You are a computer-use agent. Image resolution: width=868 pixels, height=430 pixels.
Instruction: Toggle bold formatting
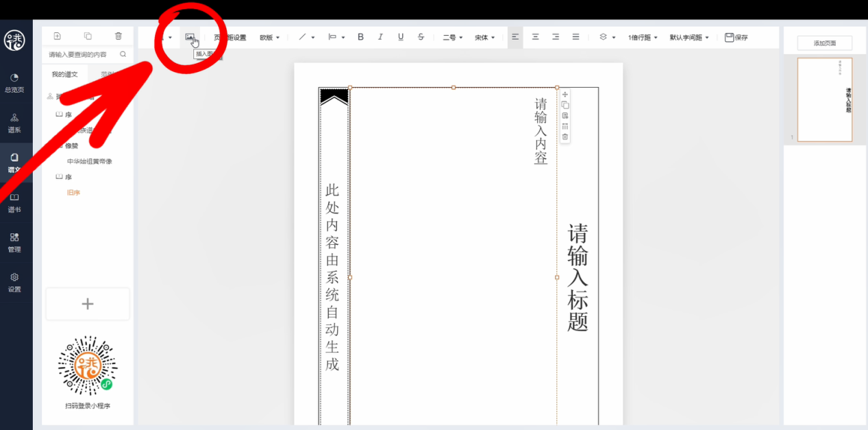tap(361, 37)
